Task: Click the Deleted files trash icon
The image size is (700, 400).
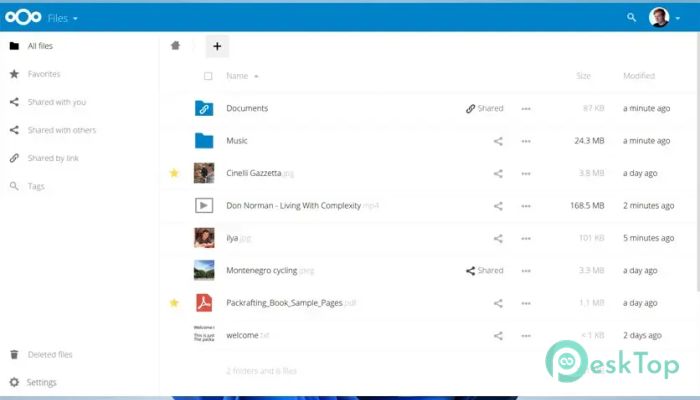Action: click(14, 354)
